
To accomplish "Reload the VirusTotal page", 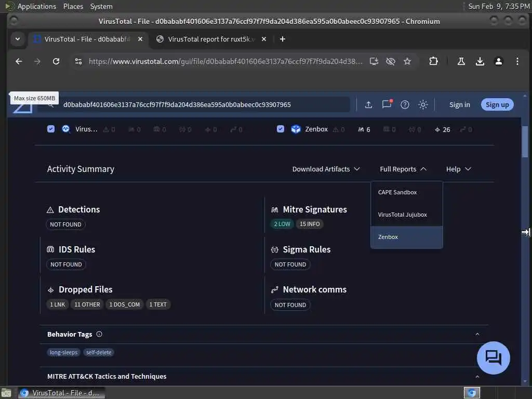I will pos(56,61).
